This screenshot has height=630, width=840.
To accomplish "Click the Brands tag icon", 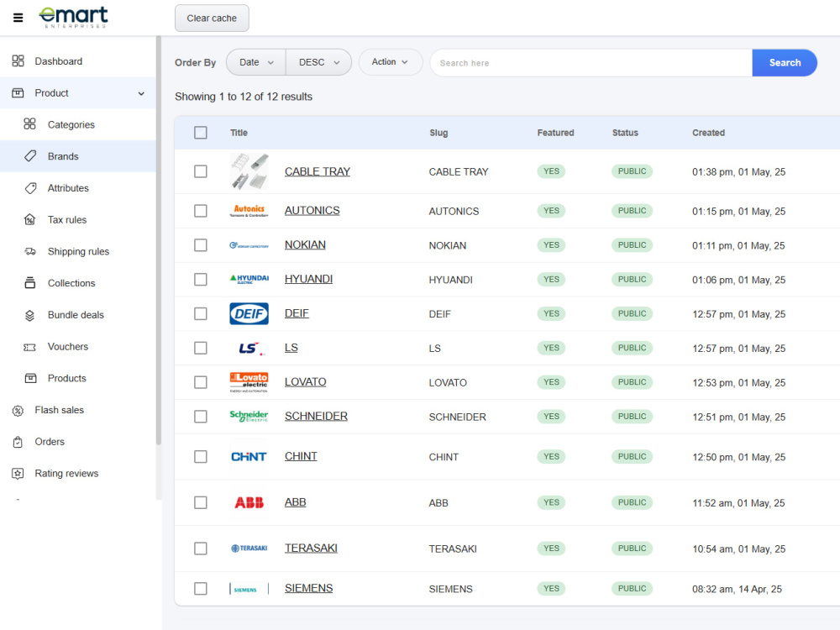I will [30, 156].
